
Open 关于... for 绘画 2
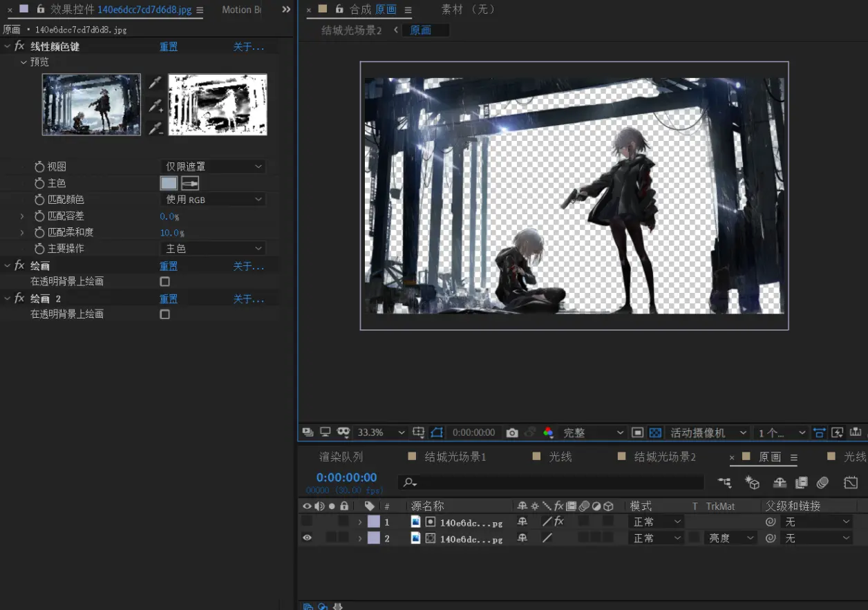pos(249,299)
